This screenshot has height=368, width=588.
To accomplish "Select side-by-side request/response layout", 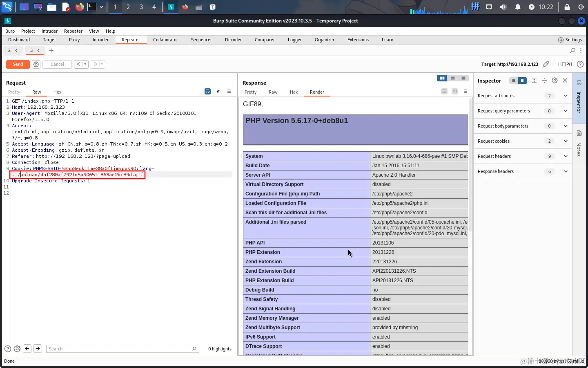I will pyautogui.click(x=442, y=78).
